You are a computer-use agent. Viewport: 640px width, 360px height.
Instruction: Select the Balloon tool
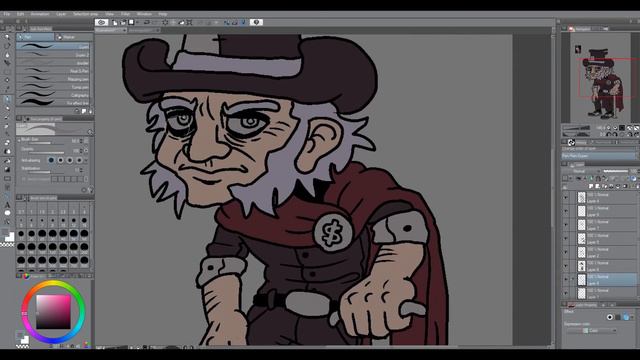[x=7, y=213]
